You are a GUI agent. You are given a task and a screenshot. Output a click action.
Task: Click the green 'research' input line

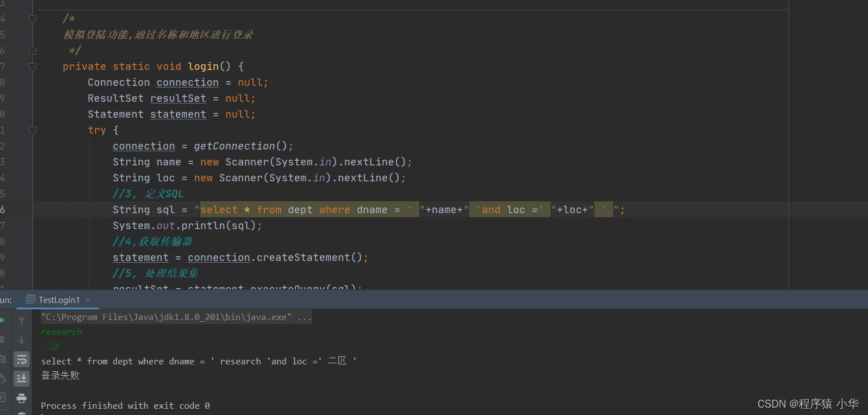tap(61, 332)
